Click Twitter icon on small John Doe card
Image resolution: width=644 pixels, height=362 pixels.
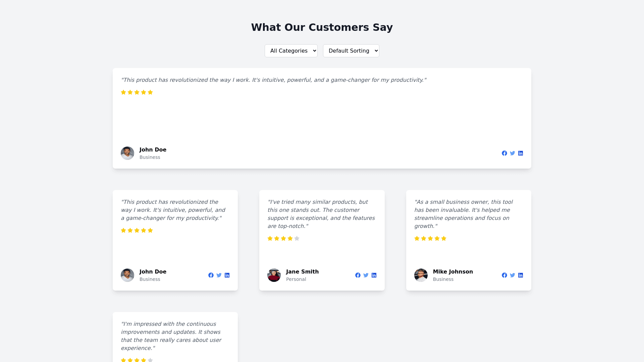(219, 275)
